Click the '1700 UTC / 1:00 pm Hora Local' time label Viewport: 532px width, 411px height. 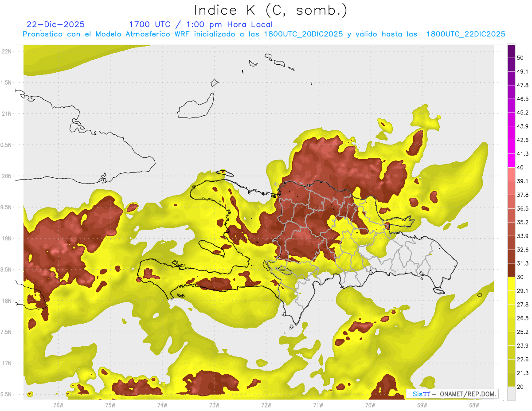point(201,24)
